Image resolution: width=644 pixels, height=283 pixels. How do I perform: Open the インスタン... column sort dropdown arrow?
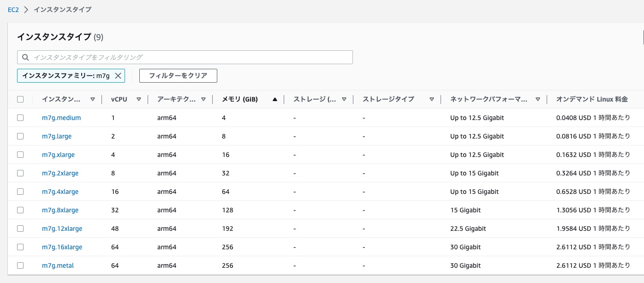coord(93,99)
